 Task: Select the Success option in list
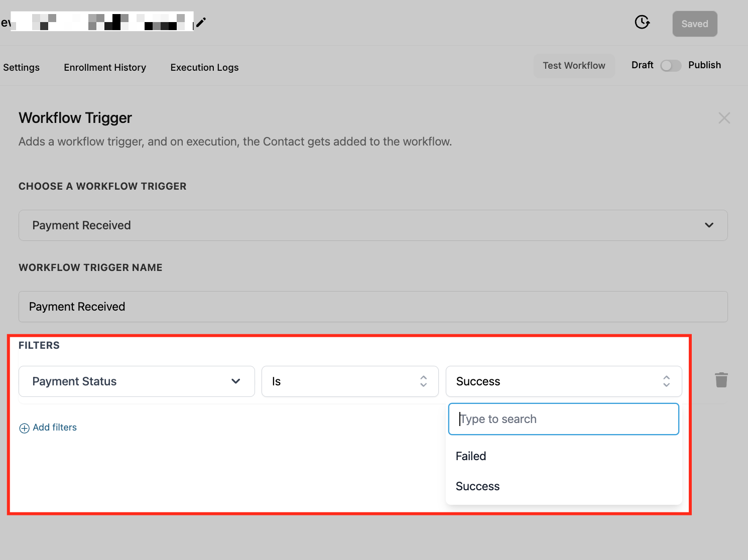tap(564, 486)
